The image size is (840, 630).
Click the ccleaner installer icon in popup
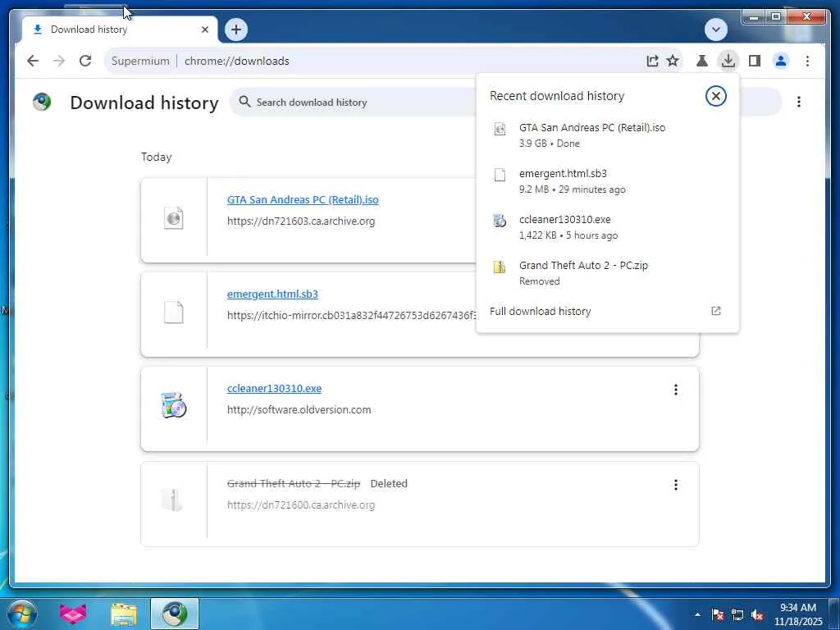pyautogui.click(x=500, y=220)
